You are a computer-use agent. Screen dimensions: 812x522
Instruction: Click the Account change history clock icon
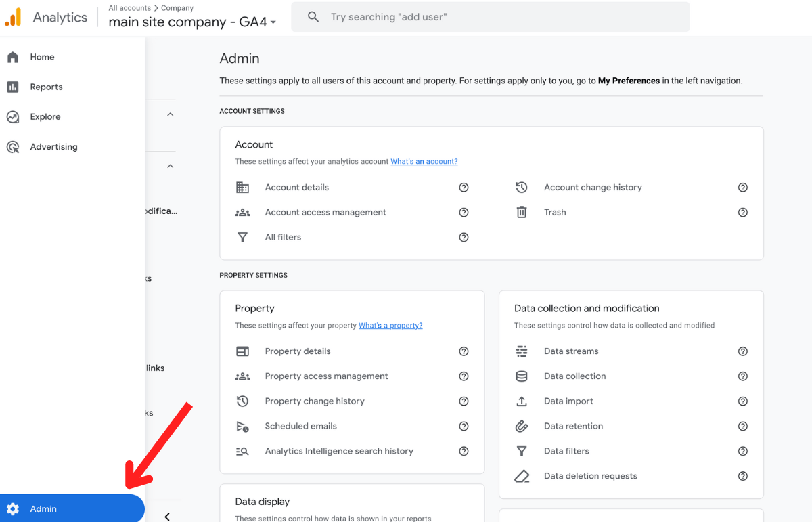pos(521,187)
